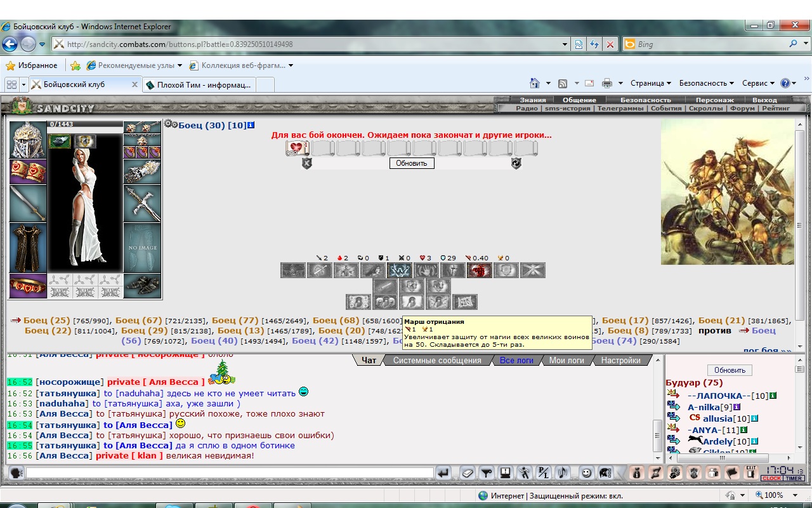Click fighter link Боец (67)
812x508 pixels.
(x=139, y=320)
